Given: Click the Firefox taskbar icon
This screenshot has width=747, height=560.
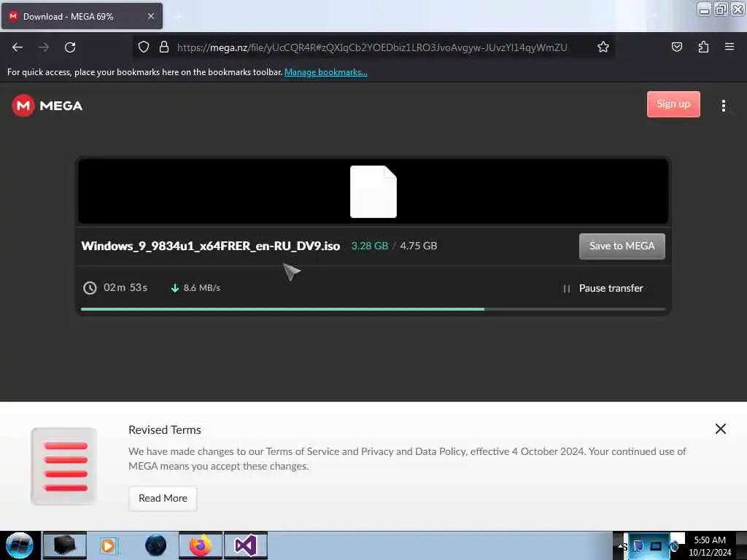Looking at the screenshot, I should (201, 545).
